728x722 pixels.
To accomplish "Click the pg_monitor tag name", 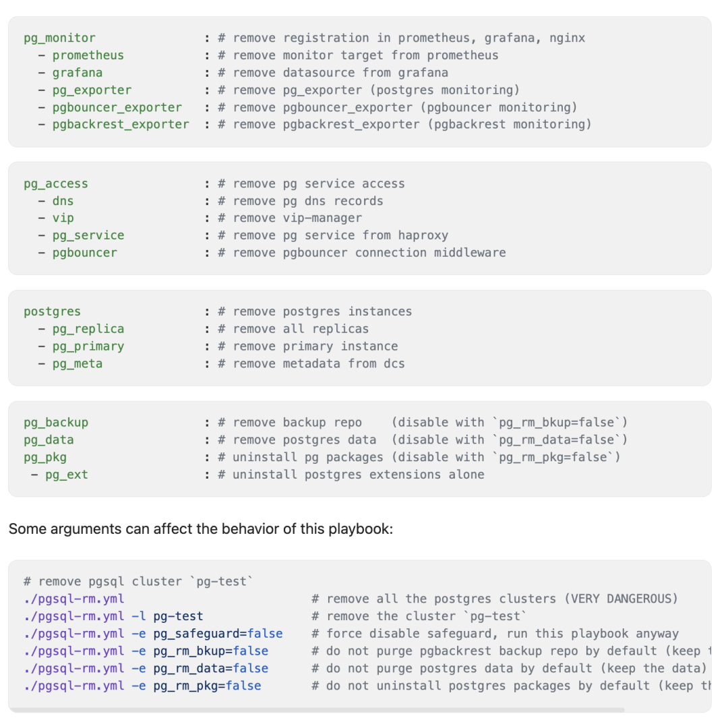I will [59, 38].
